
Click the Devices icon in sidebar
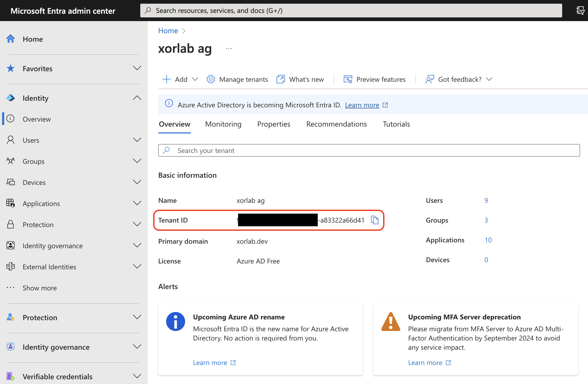click(11, 182)
